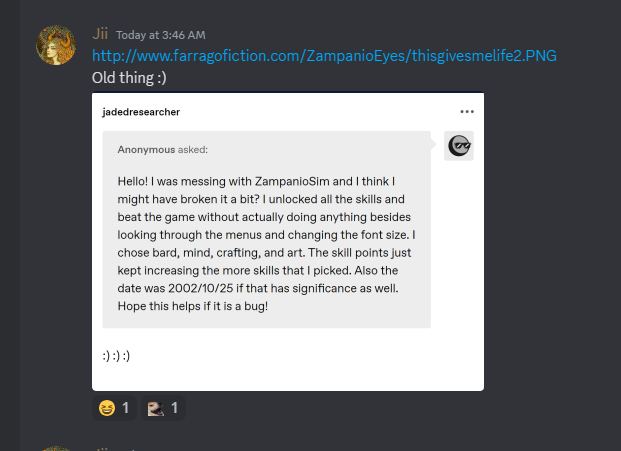Click the dog emote reaction count
This screenshot has height=451, width=621.
click(x=174, y=408)
